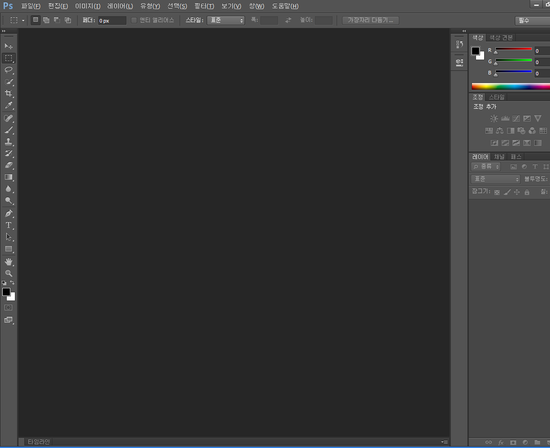Select the Eraser tool
The height and width of the screenshot is (448, 550).
(x=8, y=165)
